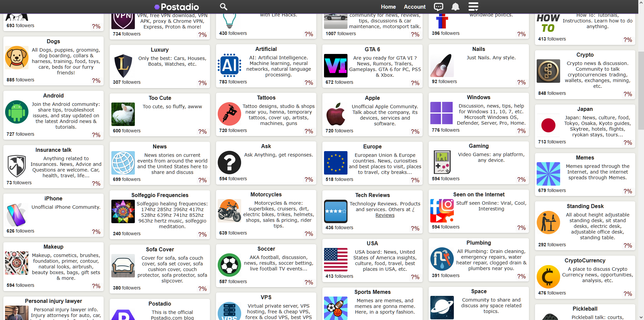
Task: Click the Space planet icon
Action: [x=442, y=308]
